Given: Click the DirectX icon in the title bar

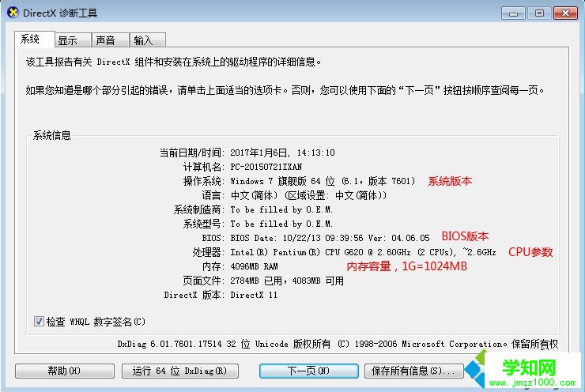Looking at the screenshot, I should coord(13,13).
